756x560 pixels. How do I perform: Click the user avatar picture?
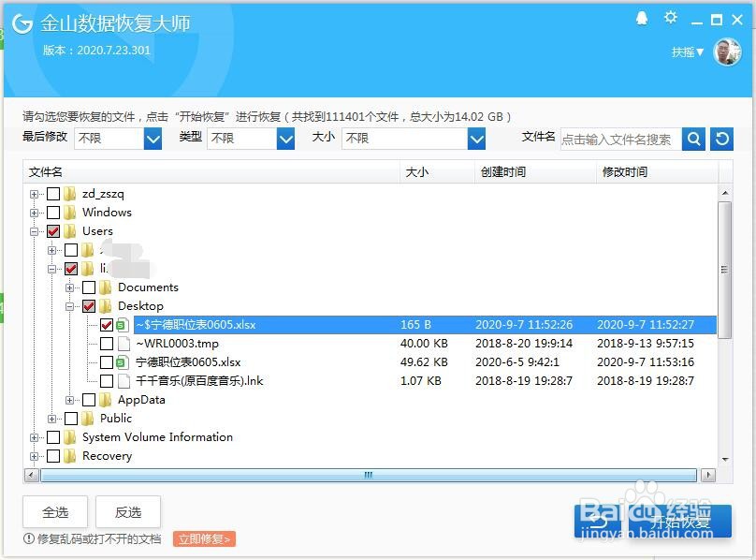pyautogui.click(x=728, y=52)
